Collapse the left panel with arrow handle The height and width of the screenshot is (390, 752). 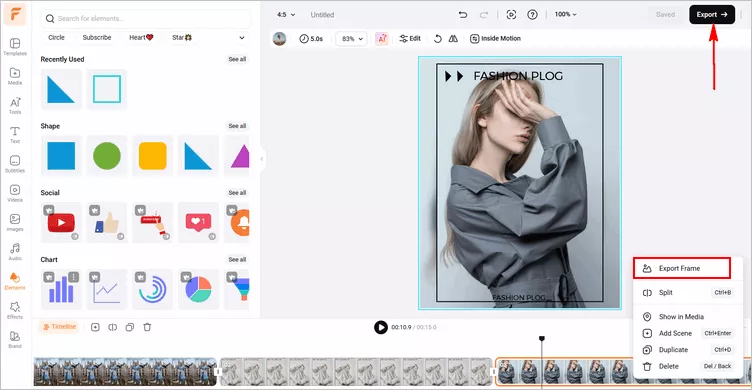click(262, 159)
